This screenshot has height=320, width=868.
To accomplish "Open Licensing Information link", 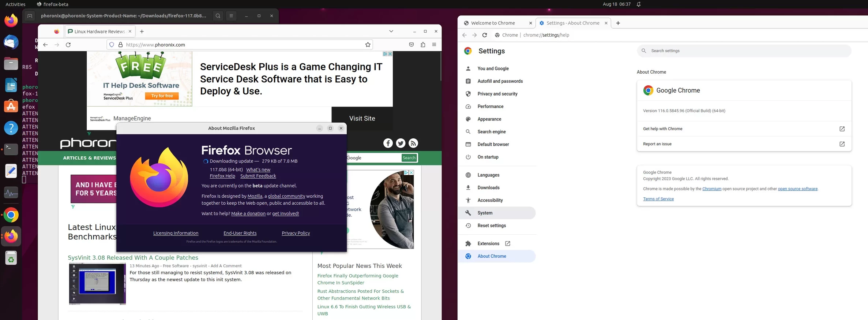I will point(176,233).
